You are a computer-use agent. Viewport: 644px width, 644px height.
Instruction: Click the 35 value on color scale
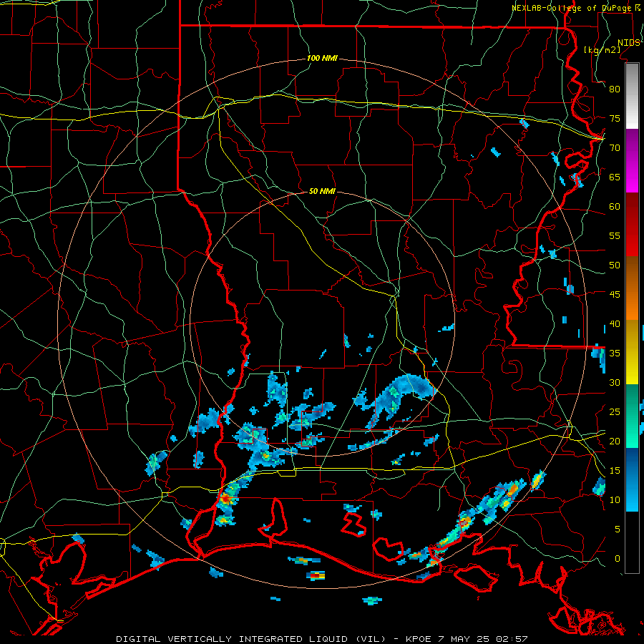[615, 353]
